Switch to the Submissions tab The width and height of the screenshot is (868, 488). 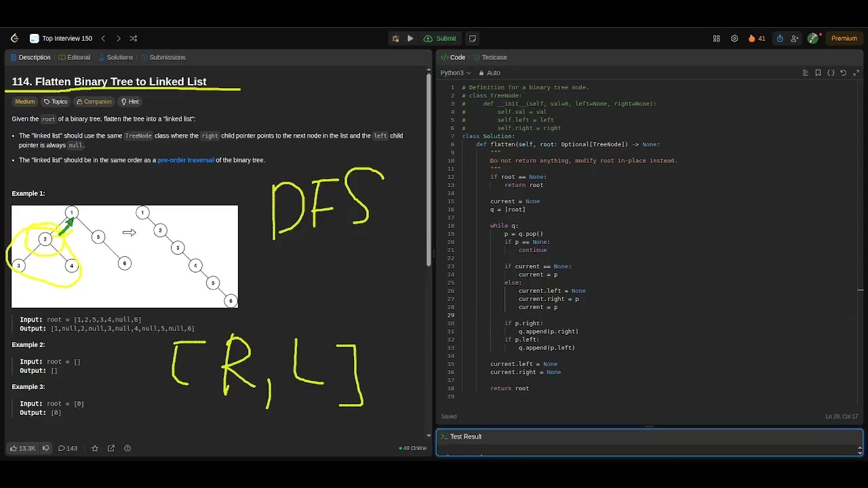tap(163, 58)
